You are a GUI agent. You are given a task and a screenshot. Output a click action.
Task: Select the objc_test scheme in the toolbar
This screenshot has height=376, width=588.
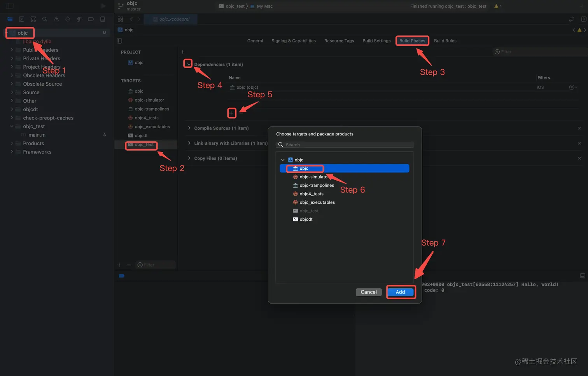coord(231,6)
